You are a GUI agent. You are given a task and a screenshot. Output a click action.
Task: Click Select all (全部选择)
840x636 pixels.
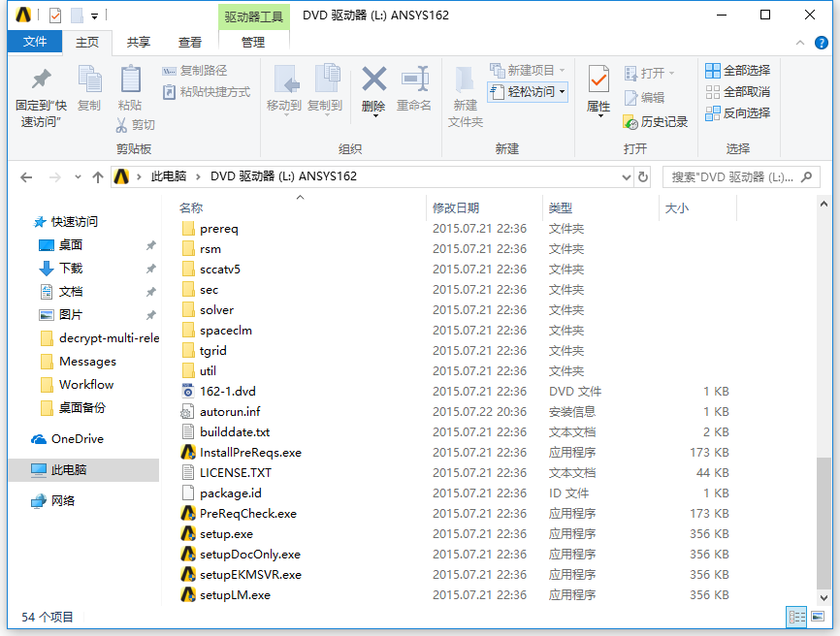tap(738, 70)
